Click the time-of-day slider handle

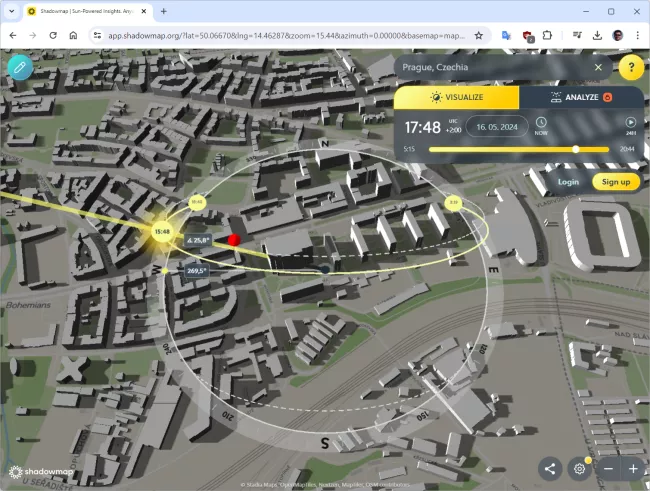point(576,149)
